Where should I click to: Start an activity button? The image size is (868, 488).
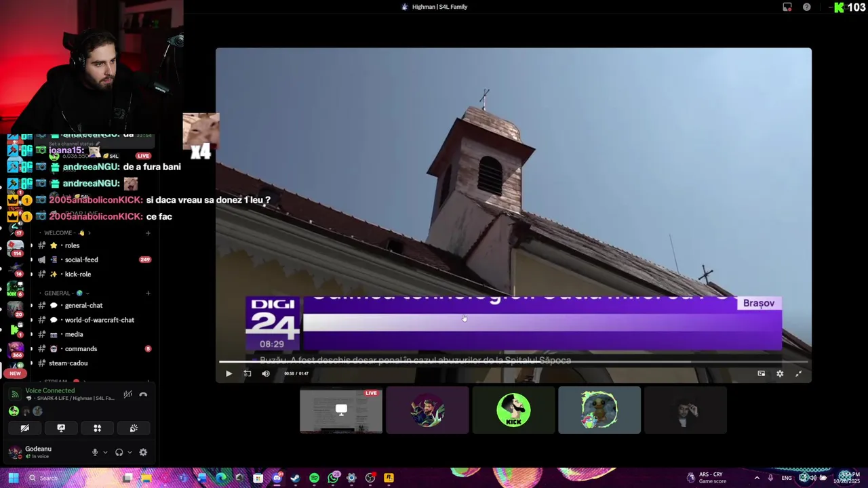[97, 428]
